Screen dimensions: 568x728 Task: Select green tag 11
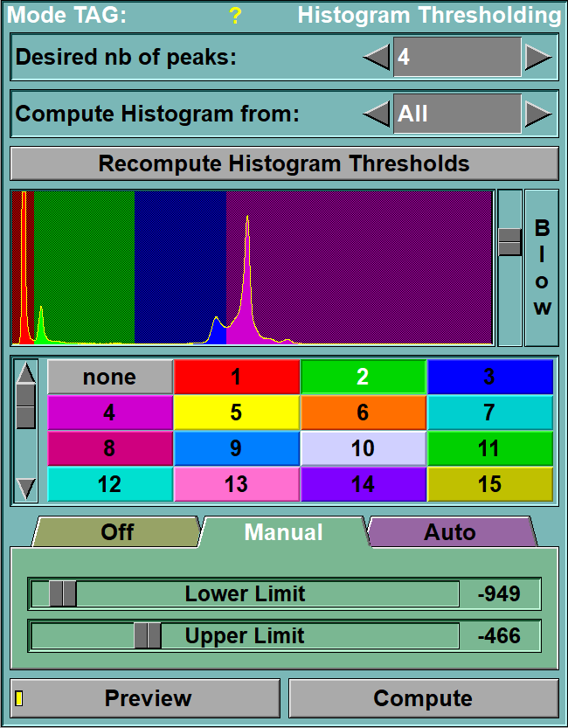click(x=490, y=448)
